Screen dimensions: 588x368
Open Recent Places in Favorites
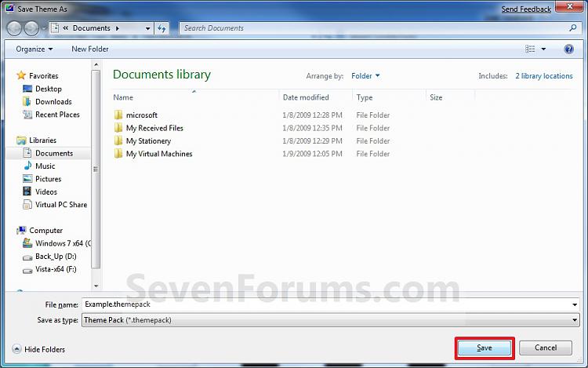click(57, 115)
